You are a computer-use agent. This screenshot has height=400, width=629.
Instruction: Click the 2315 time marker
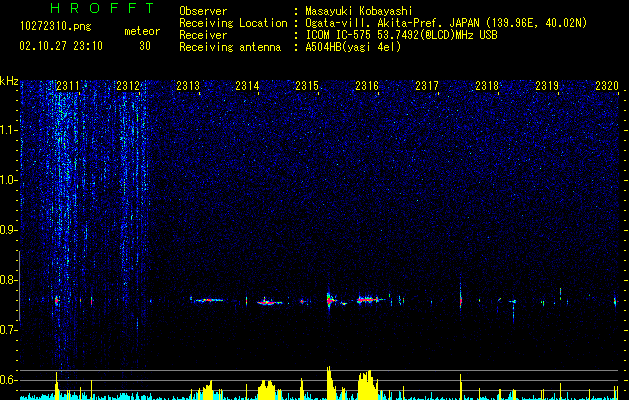[x=307, y=85]
